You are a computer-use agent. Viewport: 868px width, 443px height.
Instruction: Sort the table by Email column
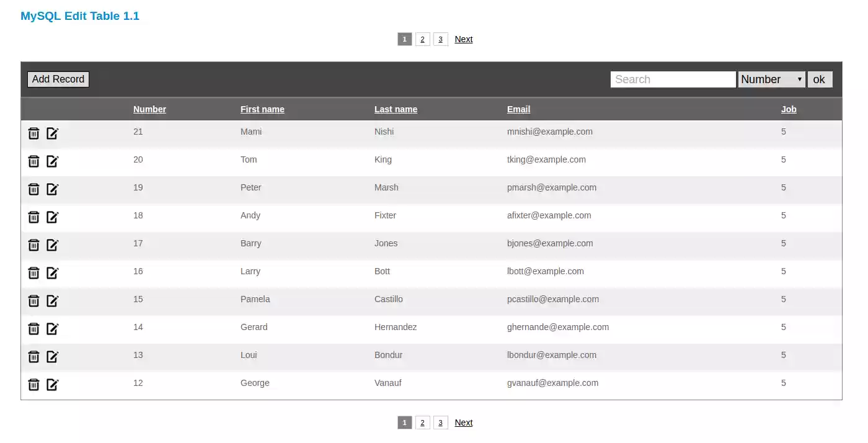(518, 109)
